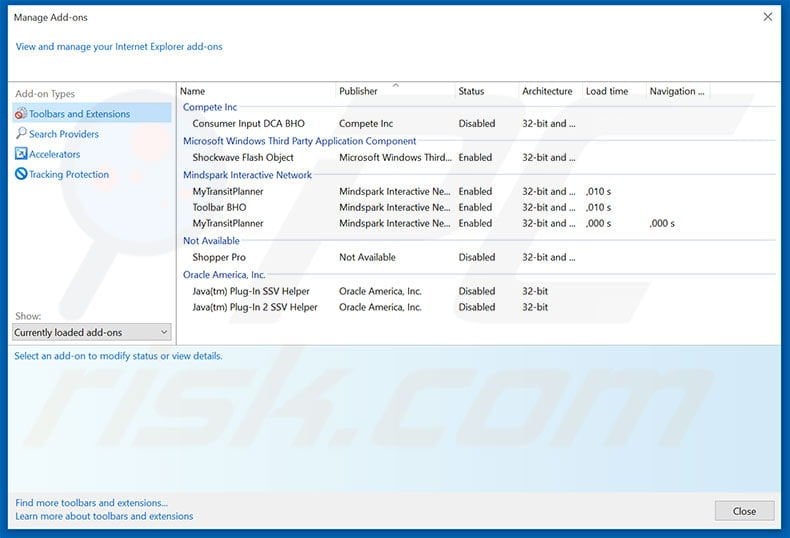Click Disabled status of Shopper Pro
Screen dimensions: 790x538
coord(477,257)
